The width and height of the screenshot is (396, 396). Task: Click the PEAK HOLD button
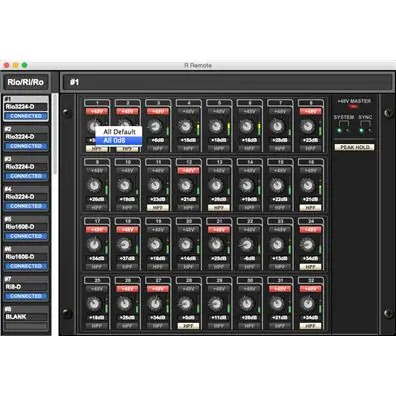[355, 147]
